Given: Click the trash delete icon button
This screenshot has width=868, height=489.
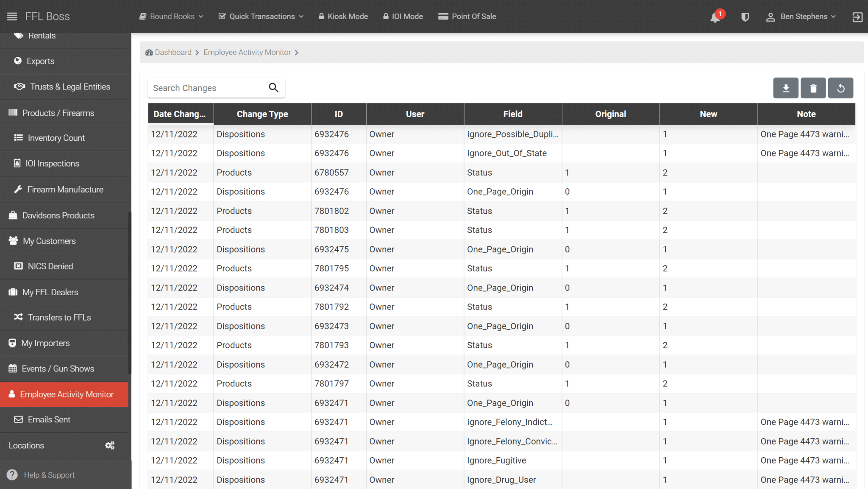Looking at the screenshot, I should [813, 88].
